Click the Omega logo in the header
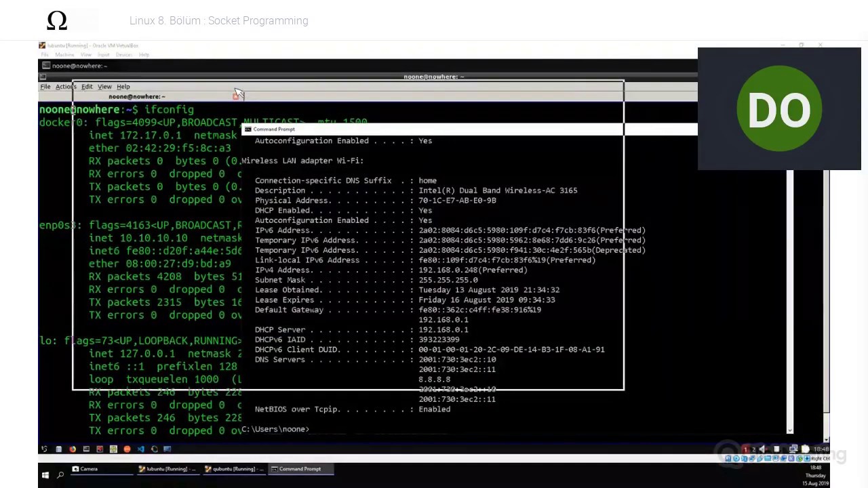This screenshot has height=488, width=868. tap(57, 21)
